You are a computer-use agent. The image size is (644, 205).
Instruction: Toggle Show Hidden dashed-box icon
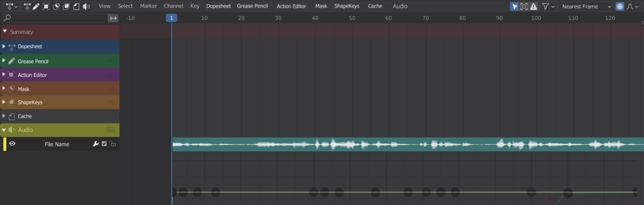(524, 7)
